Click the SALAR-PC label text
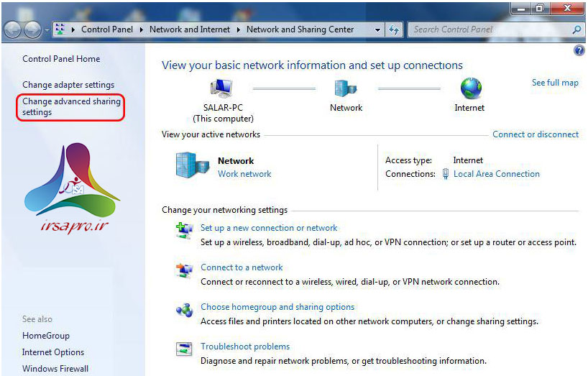The width and height of the screenshot is (588, 376). [223, 108]
